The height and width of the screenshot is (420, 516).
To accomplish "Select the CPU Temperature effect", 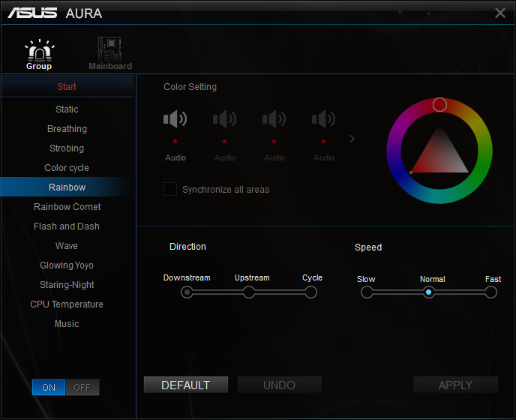I will coord(67,304).
